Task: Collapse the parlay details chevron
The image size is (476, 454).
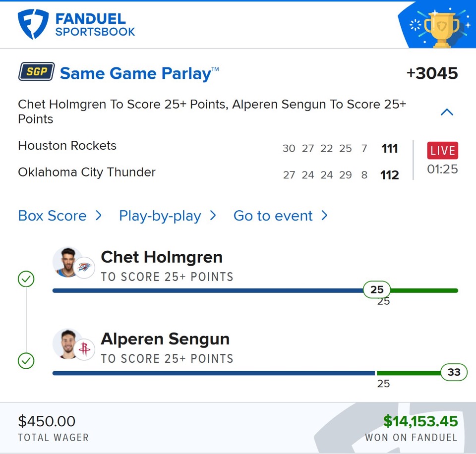Action: pos(447,112)
